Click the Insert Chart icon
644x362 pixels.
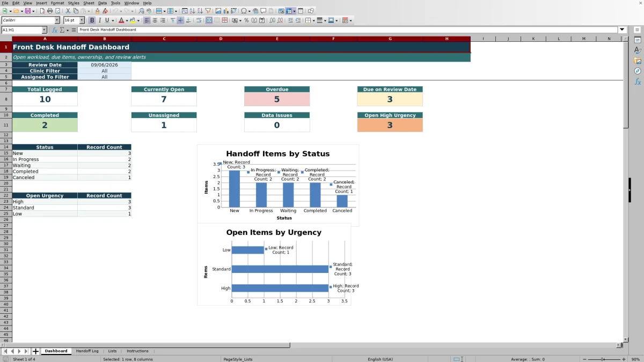[x=226, y=11]
